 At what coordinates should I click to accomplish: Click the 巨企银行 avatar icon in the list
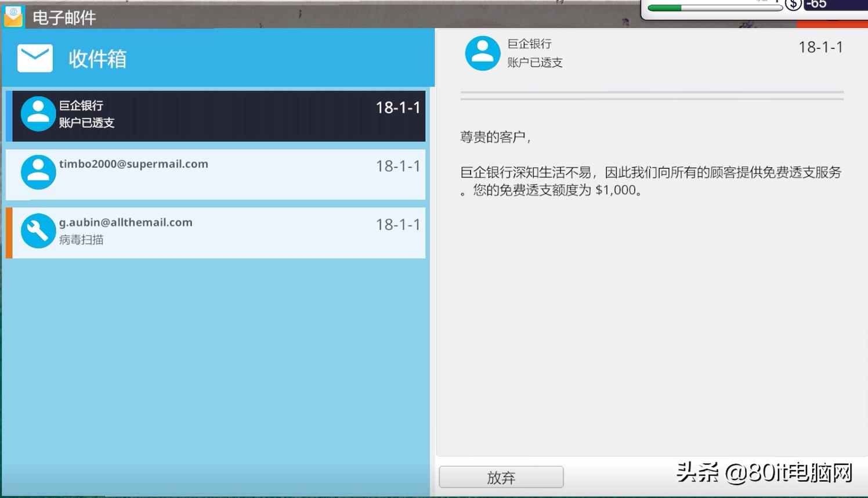[x=38, y=114]
